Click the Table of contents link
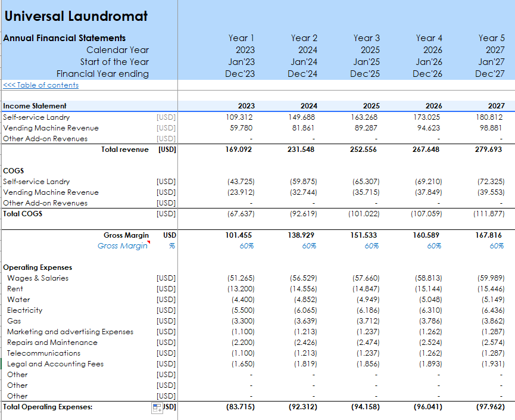 (41, 85)
